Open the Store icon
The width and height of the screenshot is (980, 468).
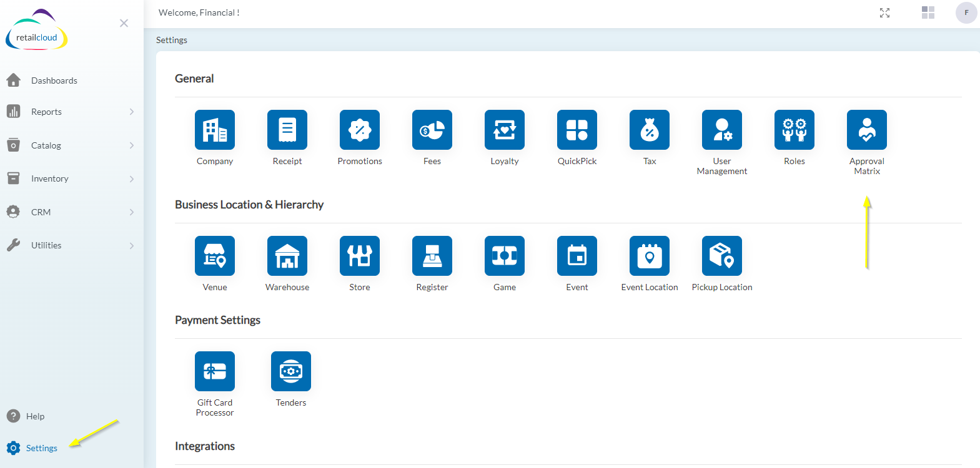point(360,256)
